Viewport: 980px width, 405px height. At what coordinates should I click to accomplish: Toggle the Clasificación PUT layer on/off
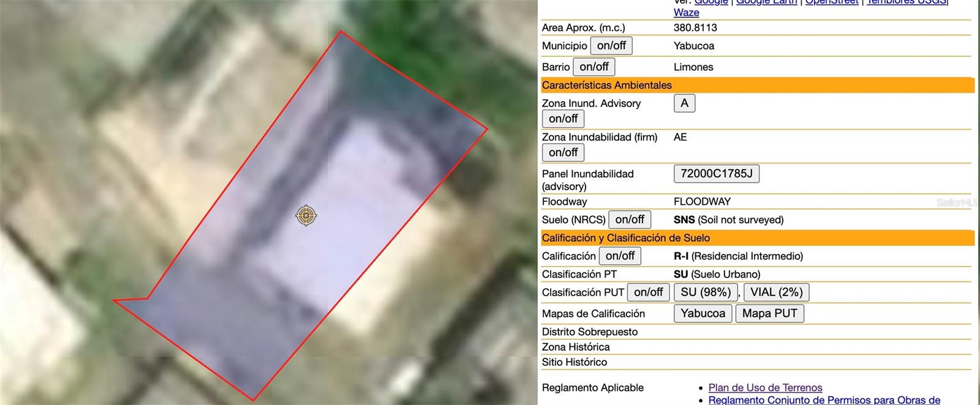[648, 292]
